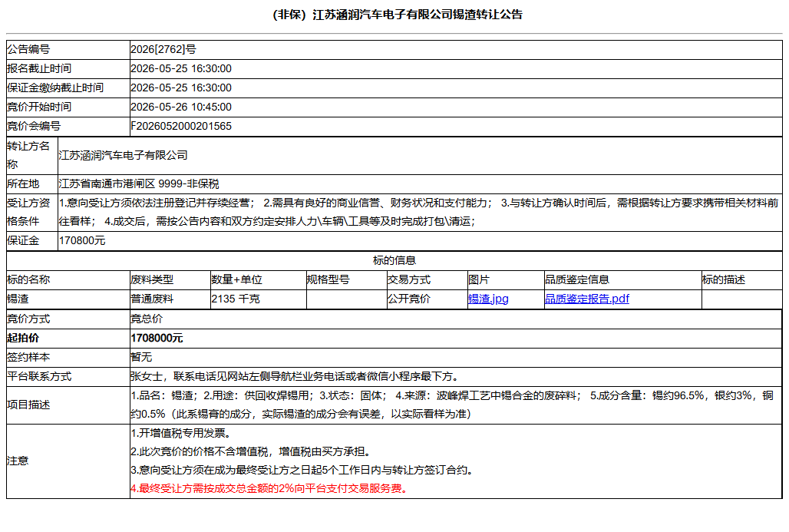
Task: Select note 3 about 5个工作日内签订合约
Action: [x=302, y=471]
